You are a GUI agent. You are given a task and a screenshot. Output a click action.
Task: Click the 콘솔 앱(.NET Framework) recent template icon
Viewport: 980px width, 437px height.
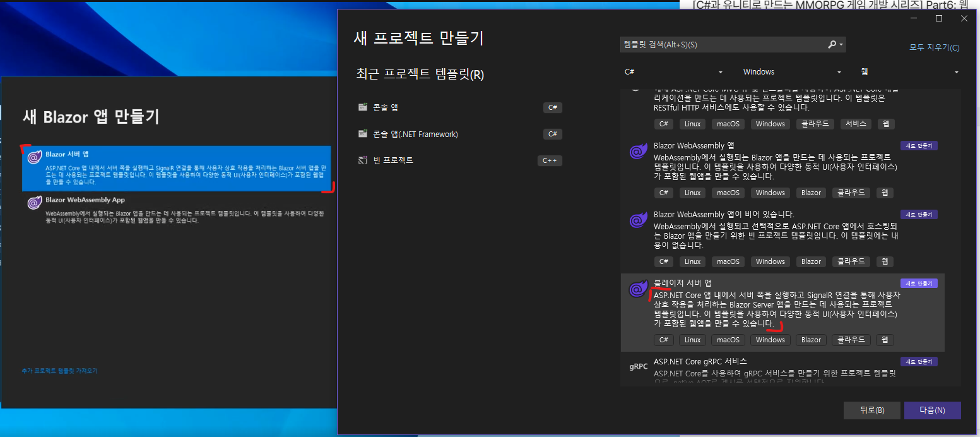(x=363, y=134)
